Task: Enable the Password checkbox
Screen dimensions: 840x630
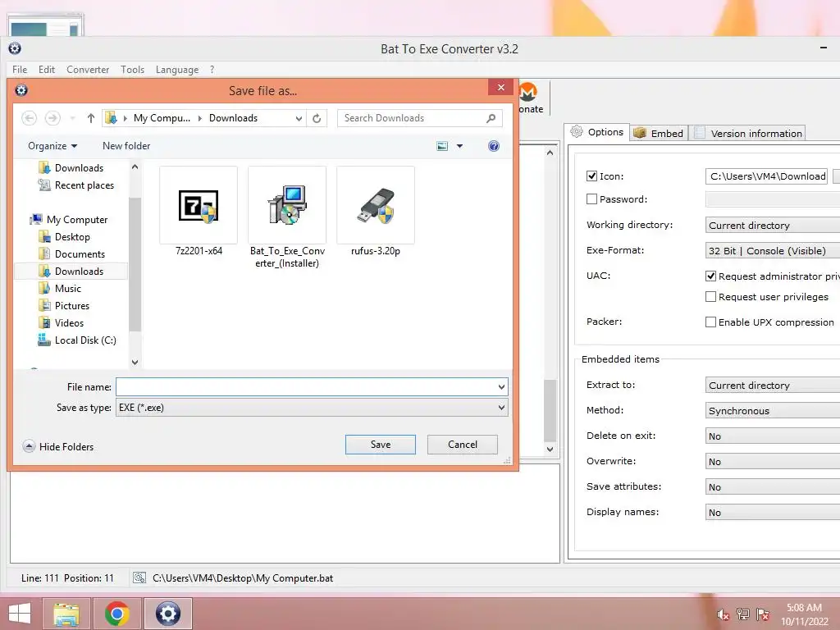Action: [x=591, y=199]
